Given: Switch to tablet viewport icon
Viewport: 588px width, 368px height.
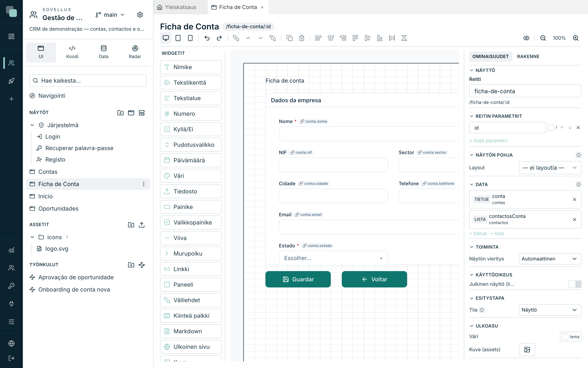Looking at the screenshot, I should [178, 38].
